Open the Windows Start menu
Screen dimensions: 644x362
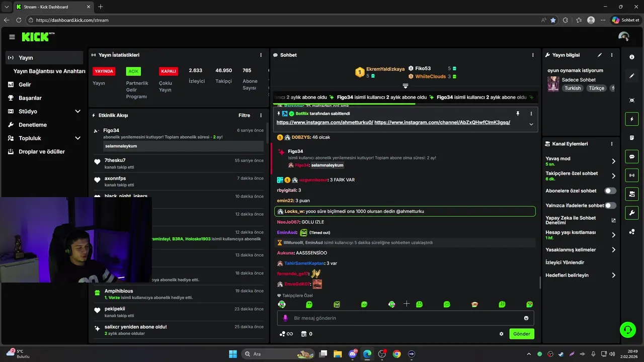pos(233,354)
